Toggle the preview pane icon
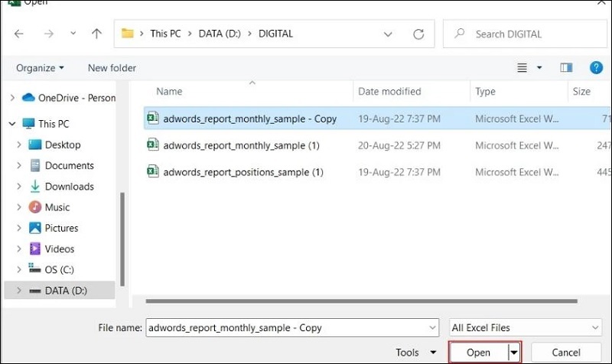Image resolution: width=612 pixels, height=364 pixels. [x=567, y=68]
